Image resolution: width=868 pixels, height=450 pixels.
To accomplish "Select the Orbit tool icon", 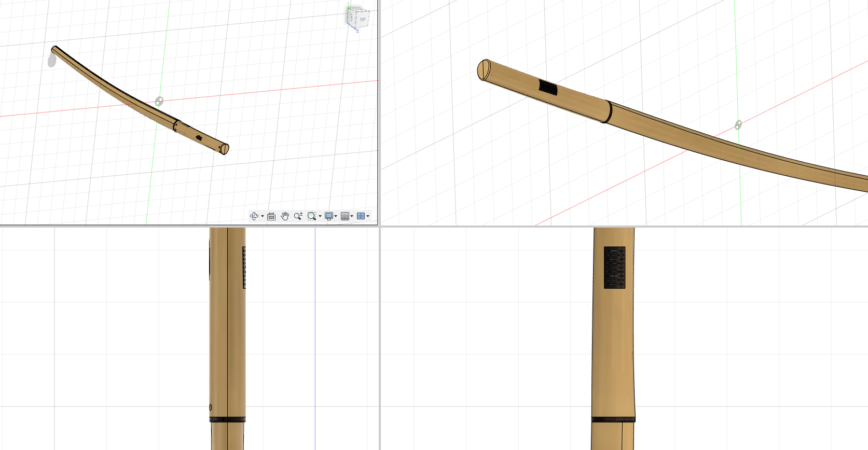I will click(x=254, y=216).
